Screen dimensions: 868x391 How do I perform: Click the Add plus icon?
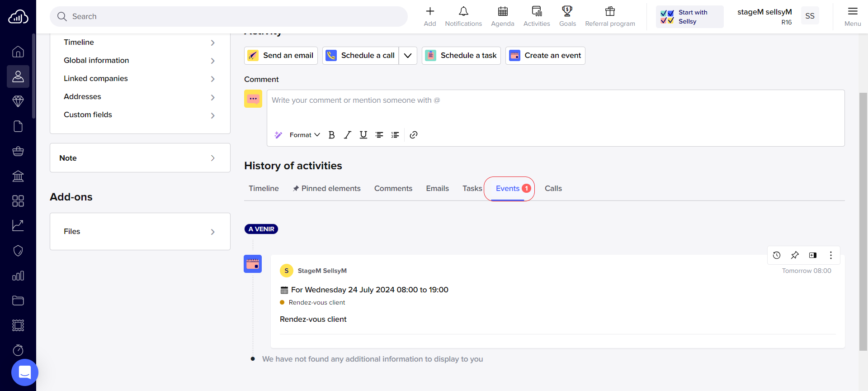[x=430, y=16]
